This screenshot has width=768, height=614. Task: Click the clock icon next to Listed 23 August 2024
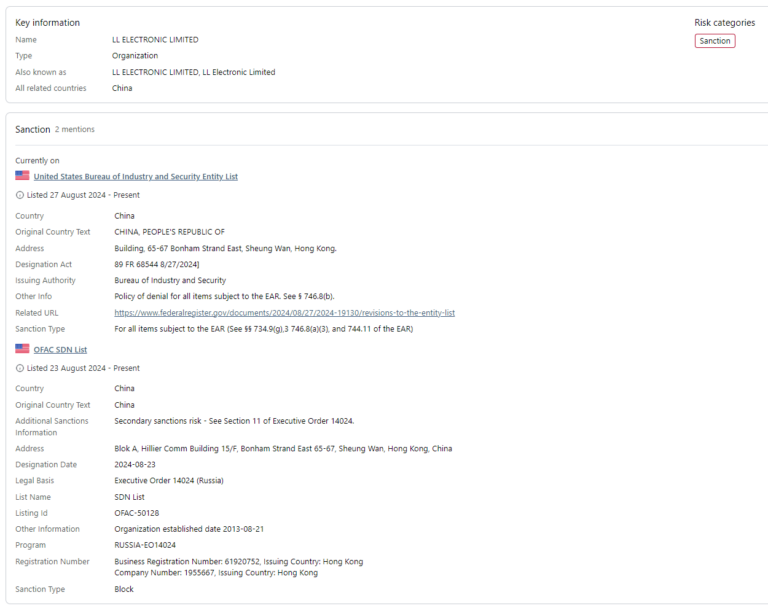click(20, 368)
